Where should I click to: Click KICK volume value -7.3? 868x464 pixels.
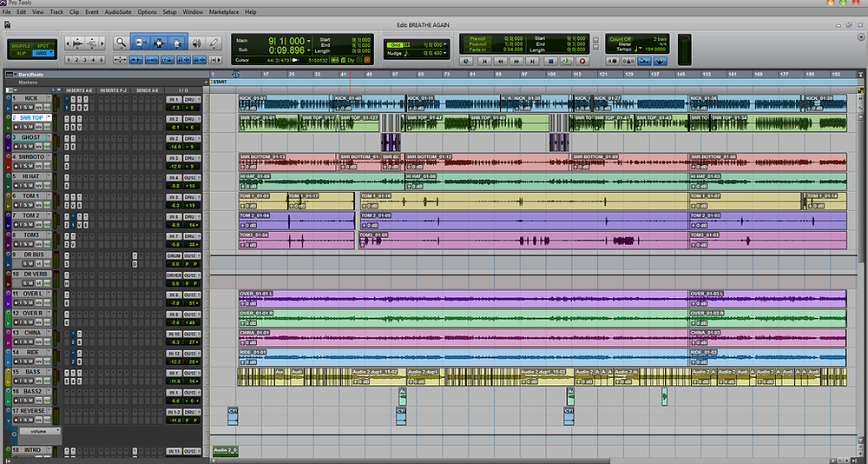click(x=174, y=108)
